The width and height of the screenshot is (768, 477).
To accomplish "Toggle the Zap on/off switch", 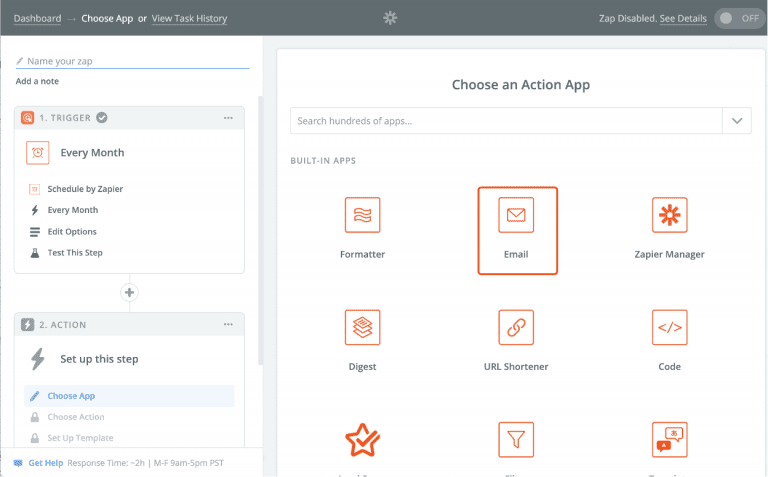I will tap(738, 18).
